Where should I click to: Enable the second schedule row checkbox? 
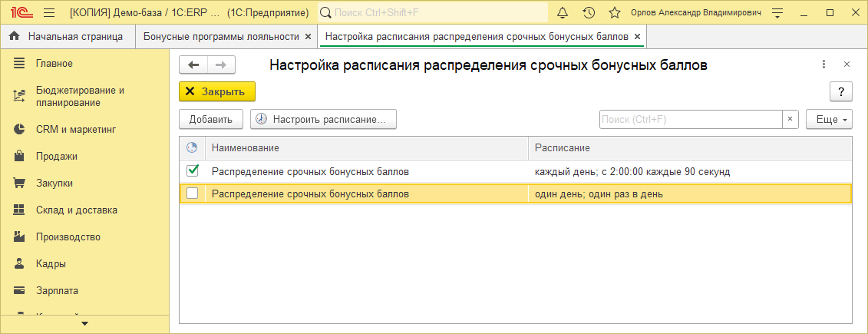(193, 193)
